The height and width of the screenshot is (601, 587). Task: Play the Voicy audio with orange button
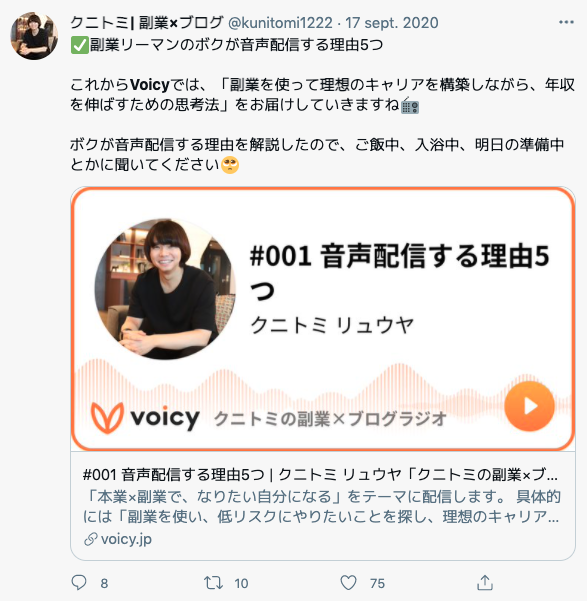point(529,406)
